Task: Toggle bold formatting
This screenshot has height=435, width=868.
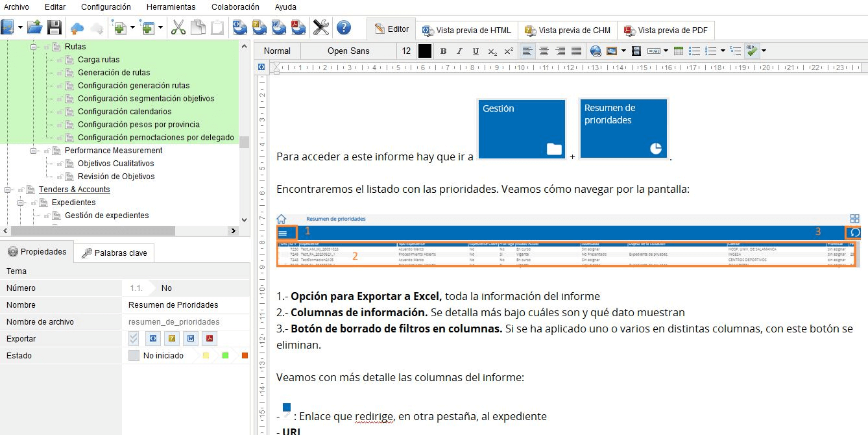Action: 443,51
